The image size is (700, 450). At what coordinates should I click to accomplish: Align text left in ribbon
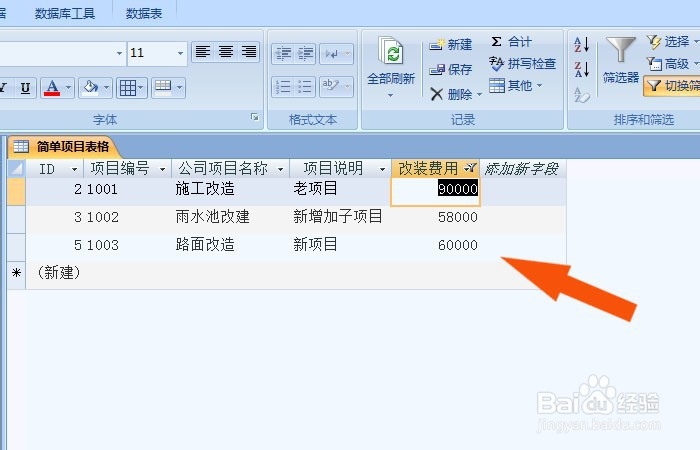(203, 52)
